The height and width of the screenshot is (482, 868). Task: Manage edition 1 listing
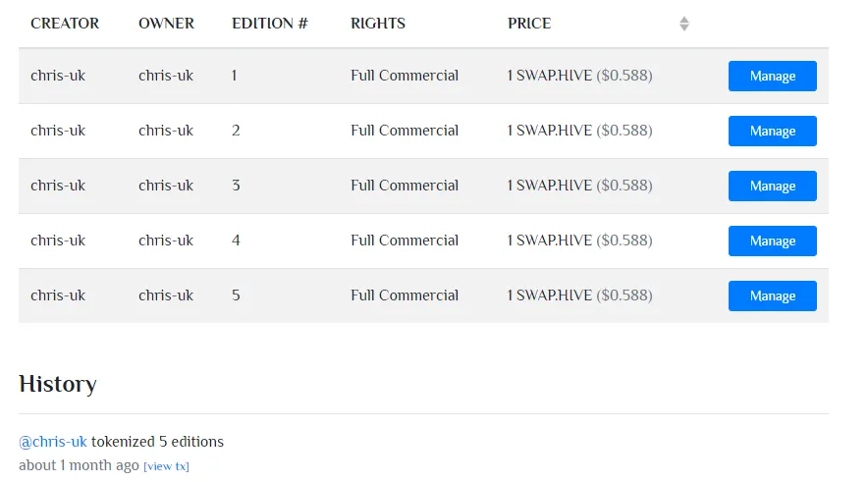[x=772, y=76]
